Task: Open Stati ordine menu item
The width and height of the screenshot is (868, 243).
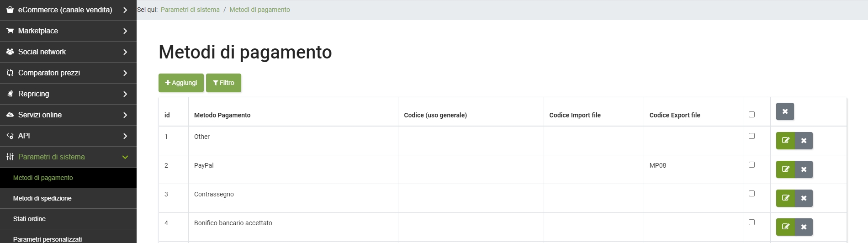Action: tap(29, 219)
